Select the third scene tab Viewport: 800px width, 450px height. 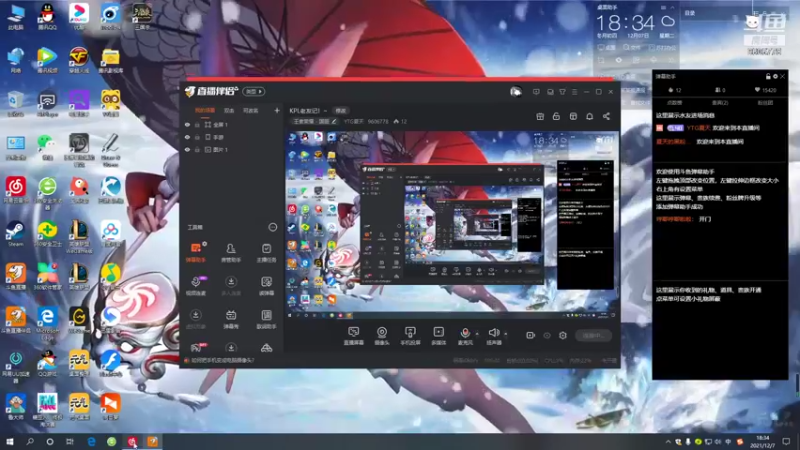pyautogui.click(x=251, y=111)
